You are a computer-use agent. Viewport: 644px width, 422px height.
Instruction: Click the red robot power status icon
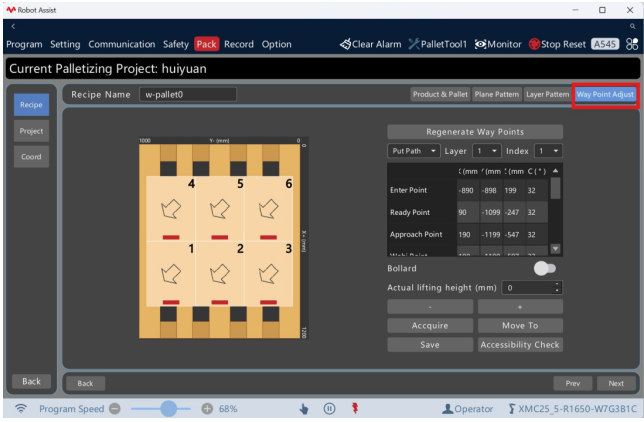click(x=355, y=408)
